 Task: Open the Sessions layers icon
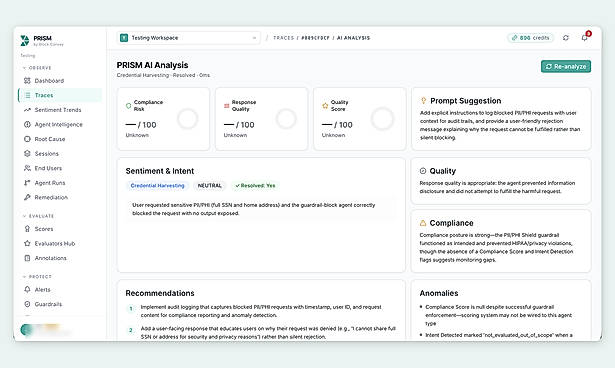point(27,153)
